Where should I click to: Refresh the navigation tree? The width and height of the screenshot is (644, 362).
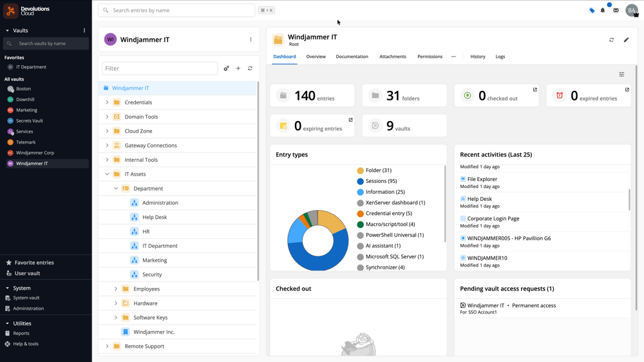pyautogui.click(x=250, y=68)
